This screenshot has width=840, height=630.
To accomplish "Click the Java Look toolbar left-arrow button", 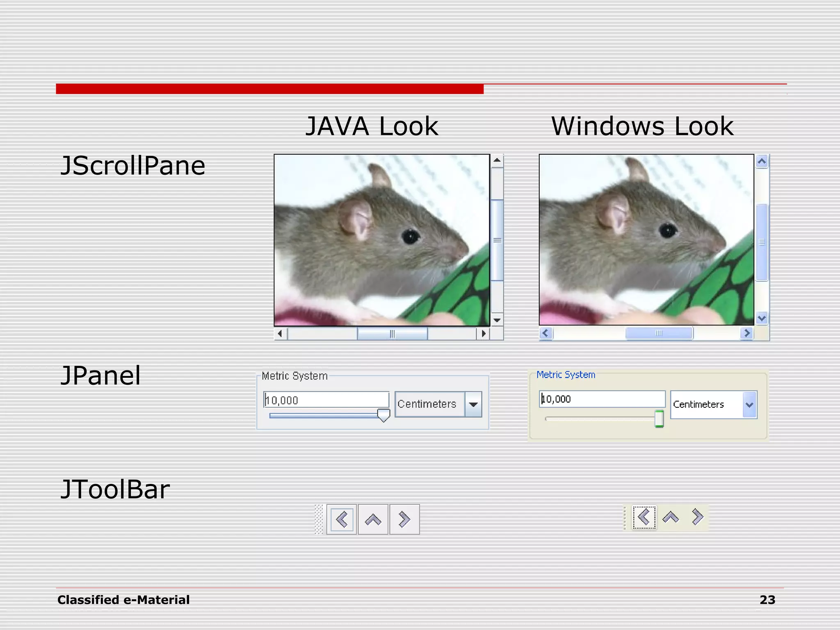I will pyautogui.click(x=342, y=519).
